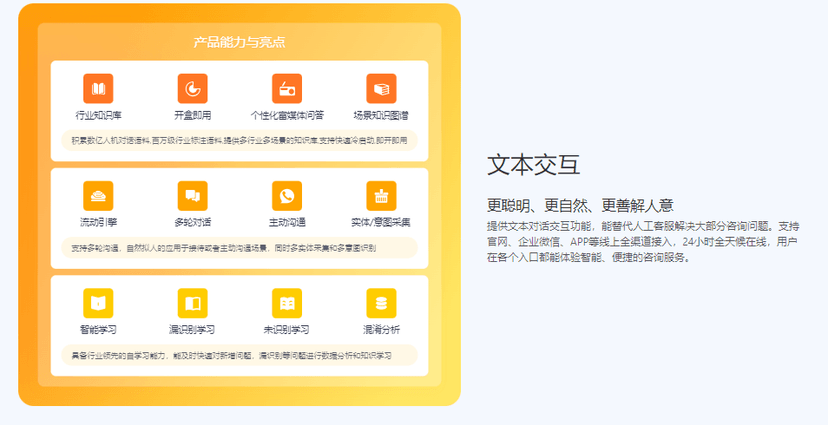The image size is (828, 425).
Task: Click the description starting with 支持多轮沟通
Action: [223, 248]
